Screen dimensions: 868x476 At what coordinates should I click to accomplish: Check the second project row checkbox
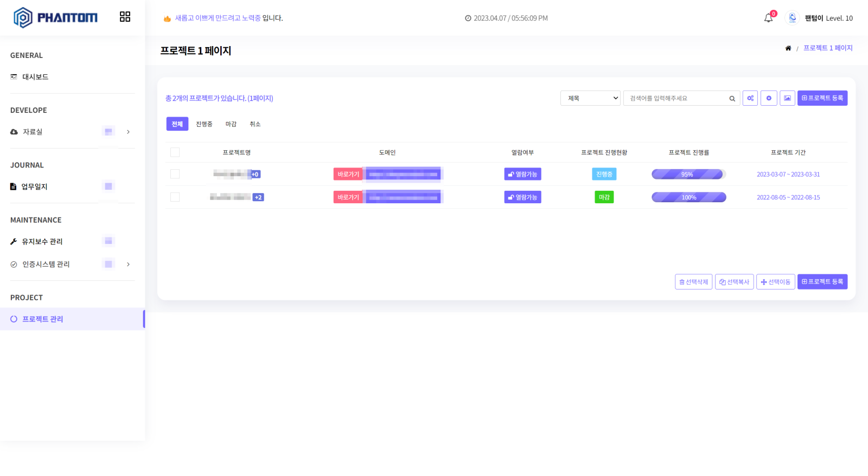(x=175, y=197)
